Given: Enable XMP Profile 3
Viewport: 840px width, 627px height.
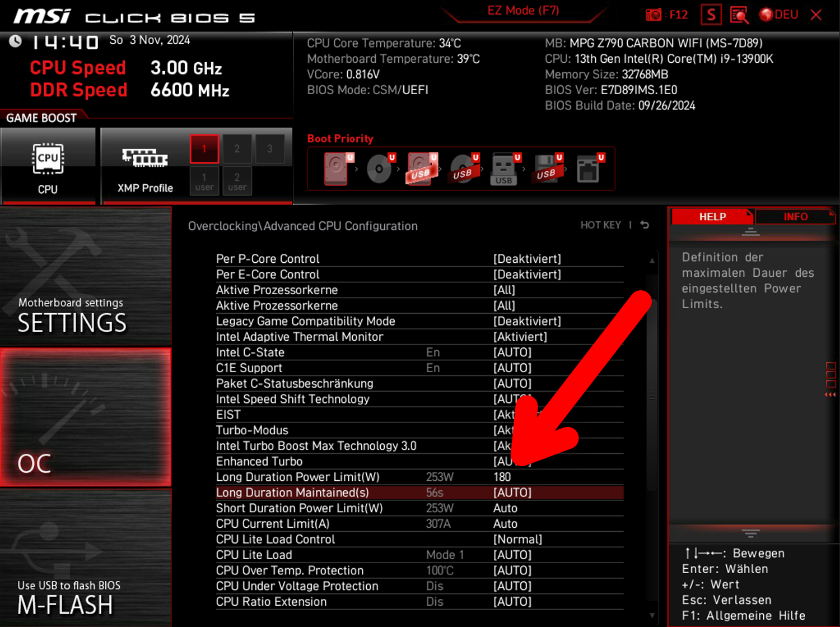Looking at the screenshot, I should [270, 148].
